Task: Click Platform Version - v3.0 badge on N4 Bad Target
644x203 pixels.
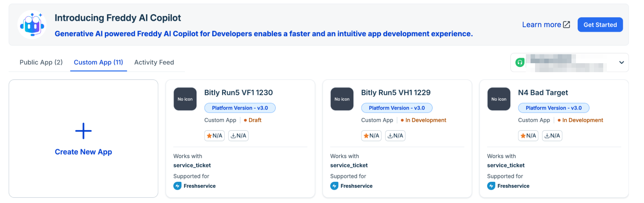Action: (554, 108)
